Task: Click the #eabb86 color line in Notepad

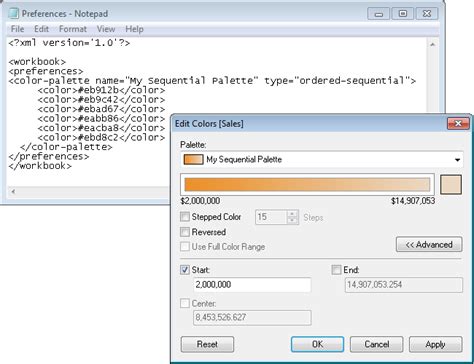Action: [101, 118]
